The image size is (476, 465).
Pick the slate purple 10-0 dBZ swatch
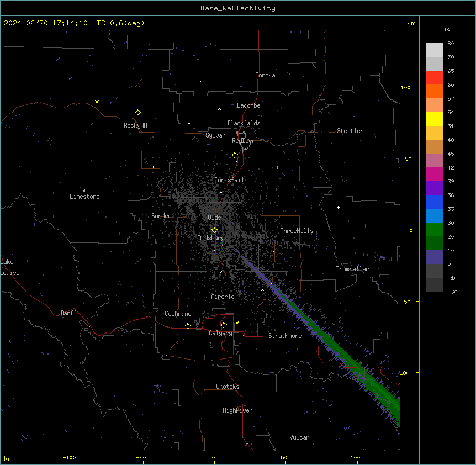coord(434,257)
